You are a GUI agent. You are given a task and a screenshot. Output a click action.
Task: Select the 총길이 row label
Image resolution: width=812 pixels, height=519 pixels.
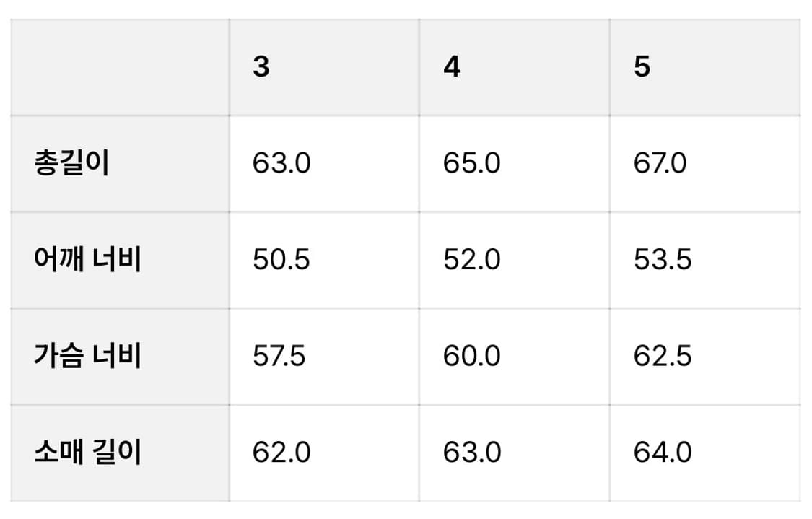71,164
